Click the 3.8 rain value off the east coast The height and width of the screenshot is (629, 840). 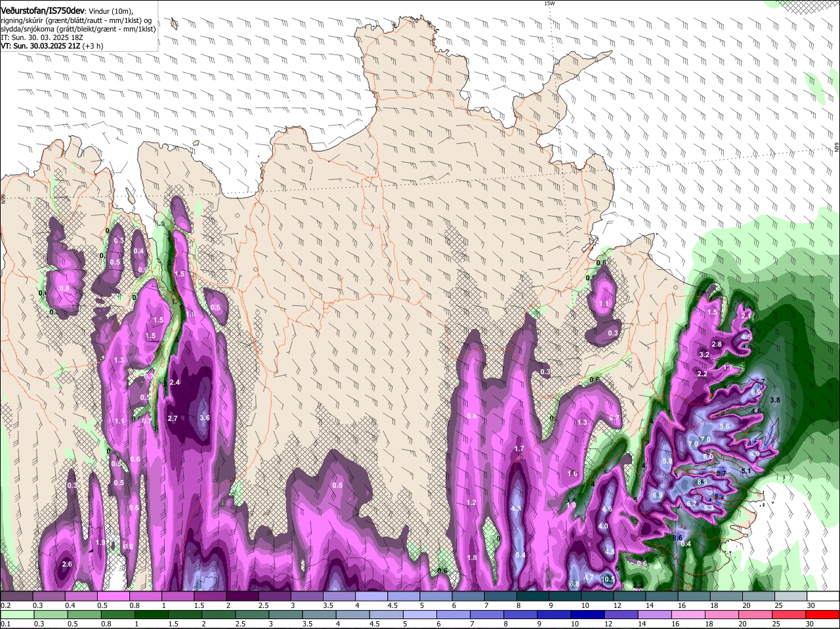coord(775,400)
